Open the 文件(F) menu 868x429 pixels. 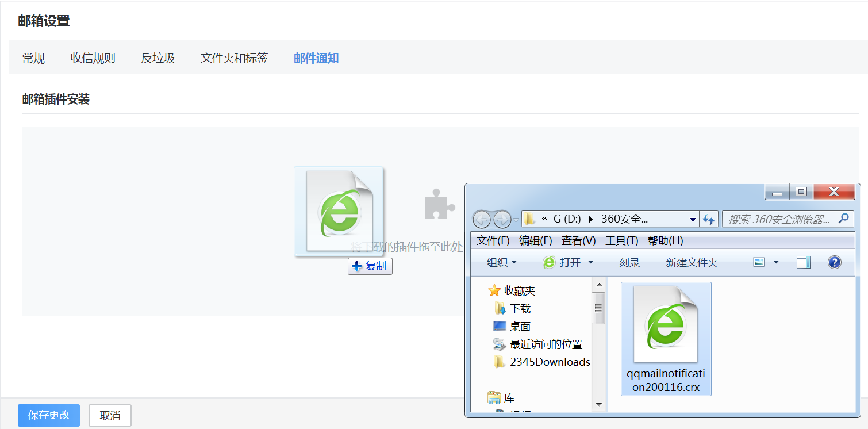tap(493, 241)
